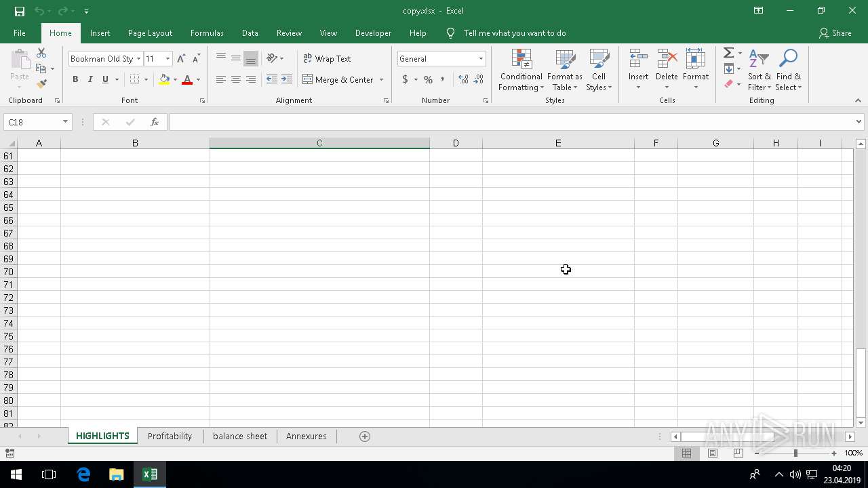The width and height of the screenshot is (868, 488).
Task: Click the Save icon in title bar
Action: point(20,11)
